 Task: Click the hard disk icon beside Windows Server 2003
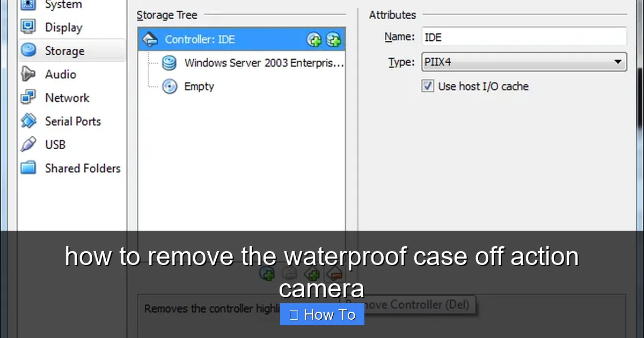coord(170,63)
